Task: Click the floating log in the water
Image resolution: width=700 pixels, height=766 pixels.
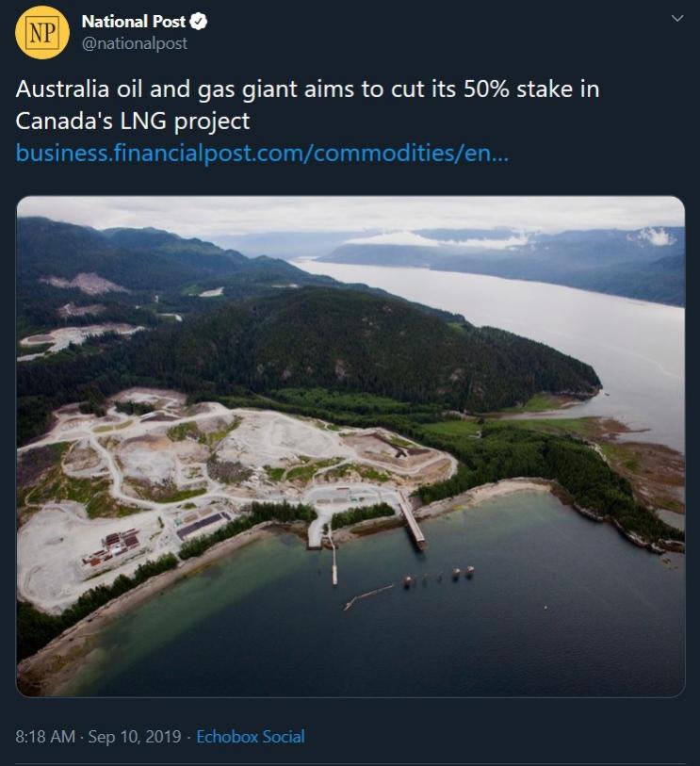Action: (368, 595)
